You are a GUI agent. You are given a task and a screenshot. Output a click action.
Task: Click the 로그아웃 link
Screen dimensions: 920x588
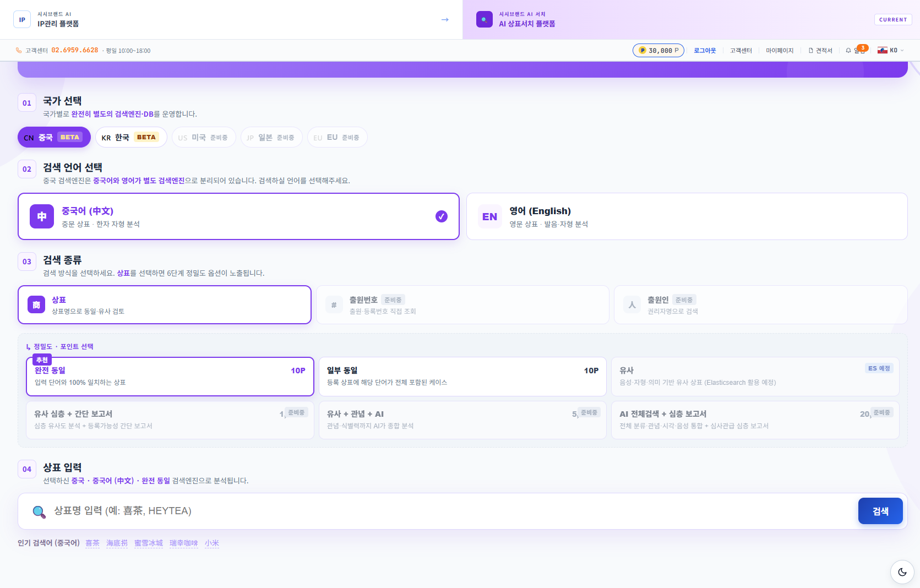click(705, 51)
